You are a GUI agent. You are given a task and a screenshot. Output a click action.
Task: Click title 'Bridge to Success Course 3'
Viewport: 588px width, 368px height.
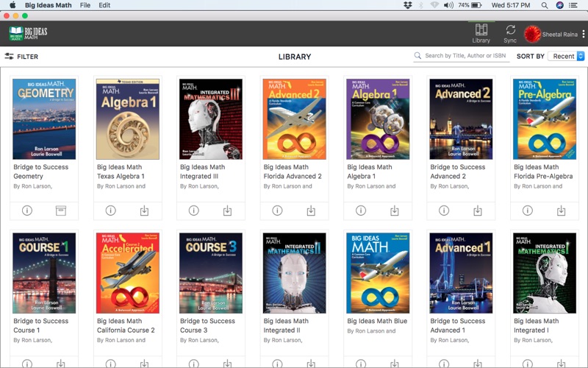[207, 325]
